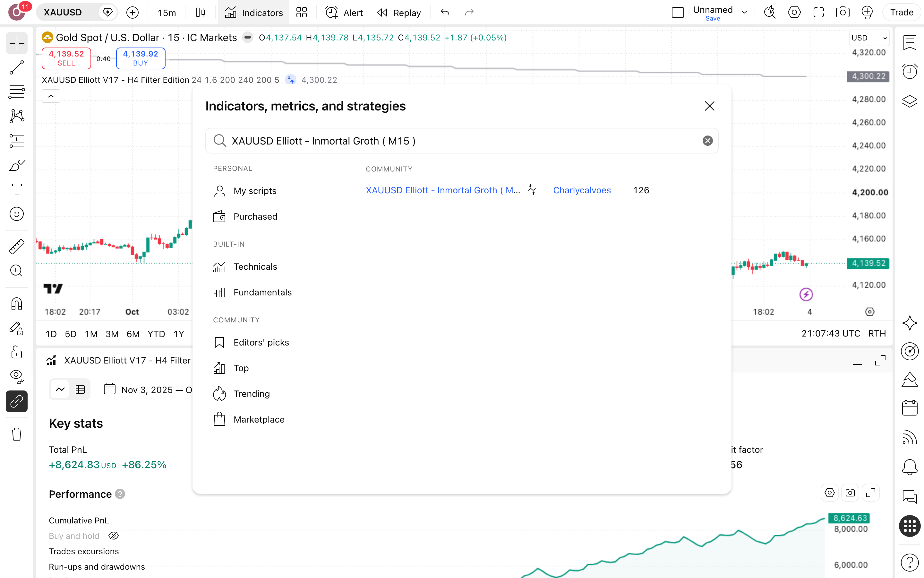Click the blue BUY price button
The width and height of the screenshot is (924, 578).
pos(141,58)
